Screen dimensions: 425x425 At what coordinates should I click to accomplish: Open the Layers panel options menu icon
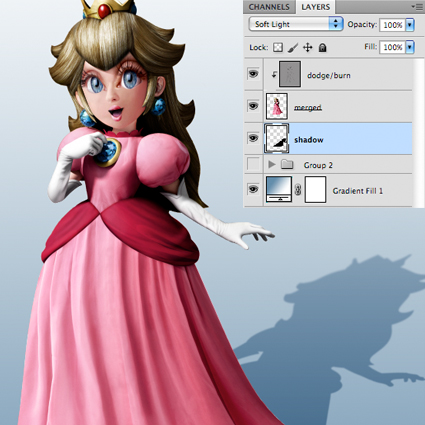click(417, 7)
